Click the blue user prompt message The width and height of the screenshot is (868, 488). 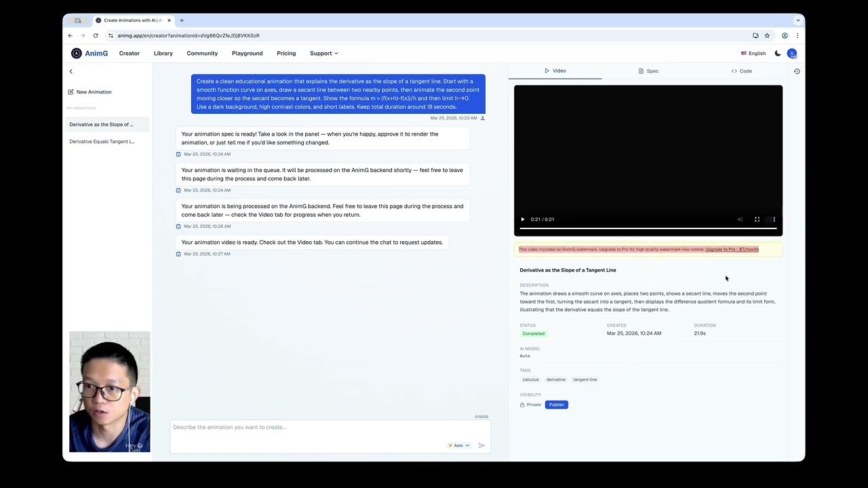pyautogui.click(x=338, y=94)
